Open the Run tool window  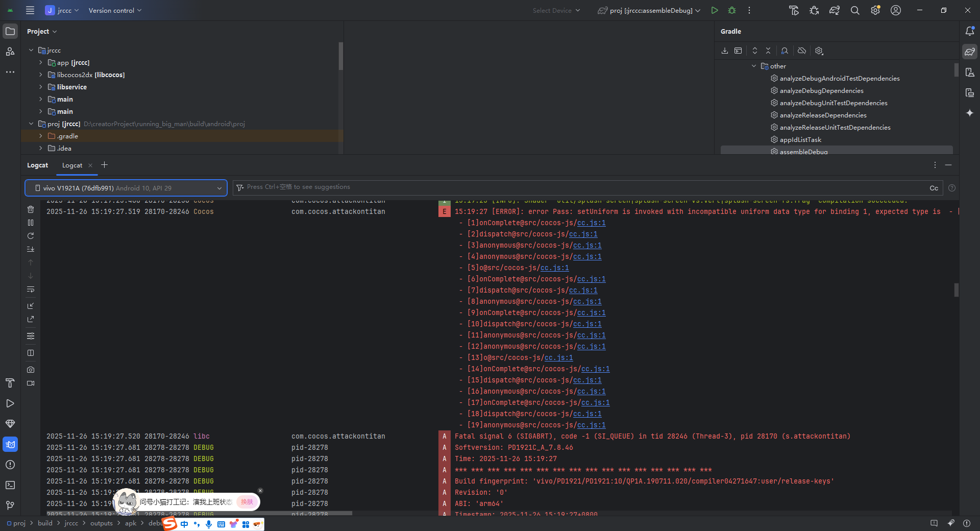point(10,403)
